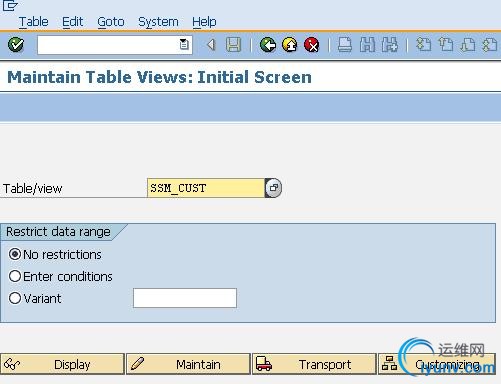Open the System menu
Viewport: 501px width, 384px height.
click(158, 22)
